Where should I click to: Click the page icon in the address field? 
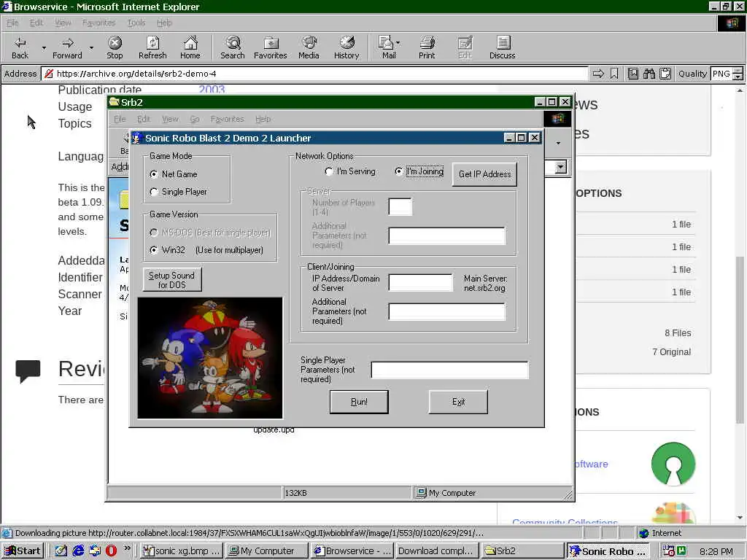click(49, 74)
